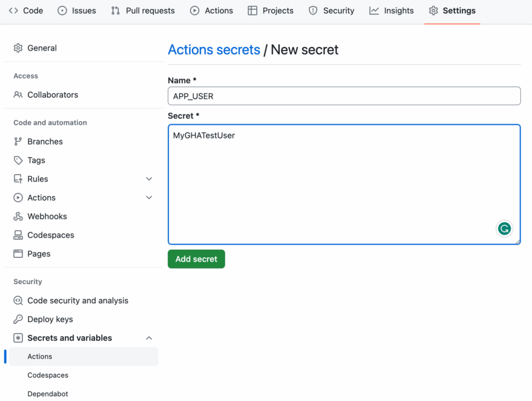This screenshot has width=532, height=401.
Task: Select the Pages icon in sidebar
Action: point(18,254)
